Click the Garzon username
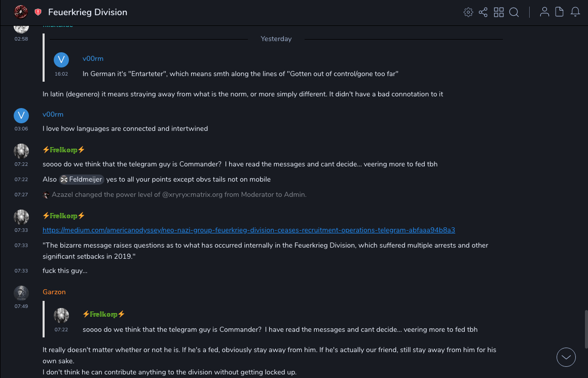The width and height of the screenshot is (588, 378). click(x=54, y=292)
